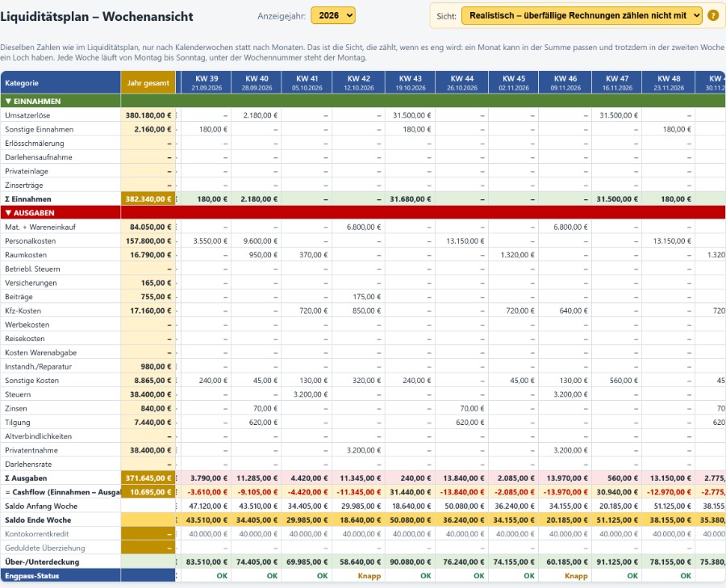726x588 pixels.
Task: Select the Kategorie column header
Action: pyautogui.click(x=60, y=83)
